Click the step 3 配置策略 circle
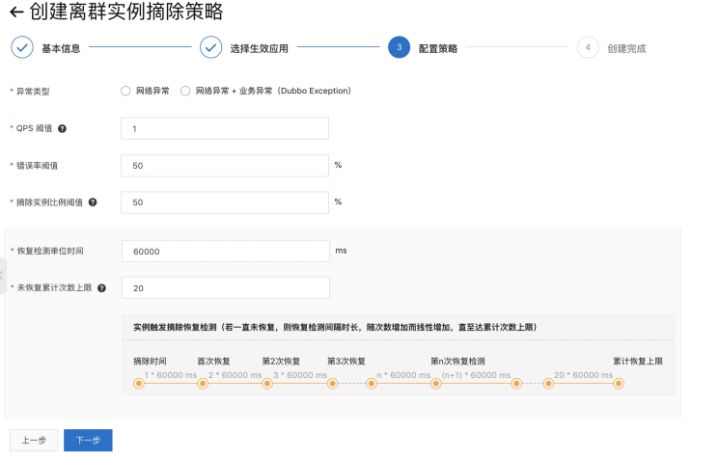Image resolution: width=720 pixels, height=457 pixels. [x=399, y=47]
